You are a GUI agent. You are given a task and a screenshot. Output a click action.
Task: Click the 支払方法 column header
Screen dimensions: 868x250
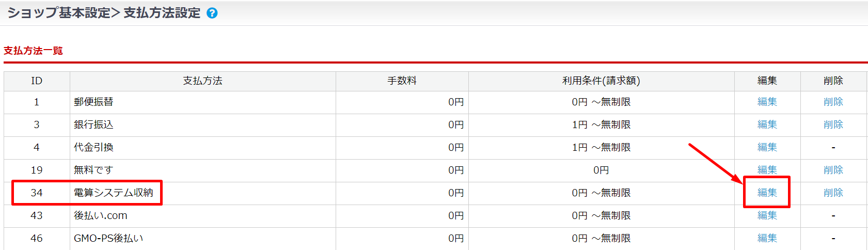click(x=202, y=81)
